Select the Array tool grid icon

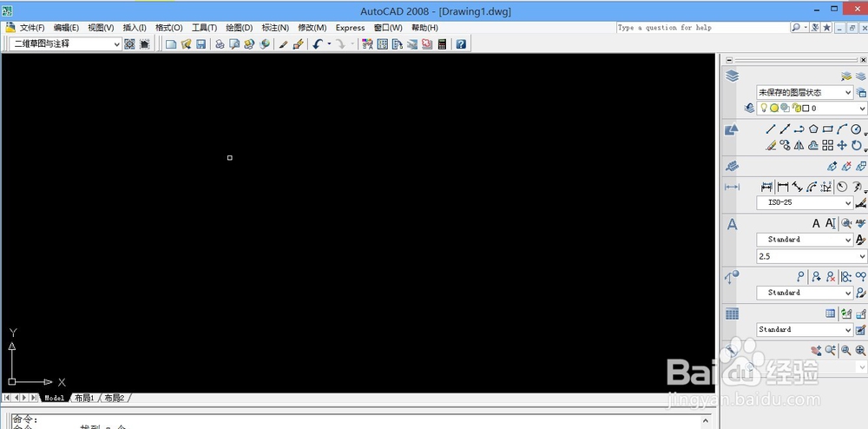point(827,145)
